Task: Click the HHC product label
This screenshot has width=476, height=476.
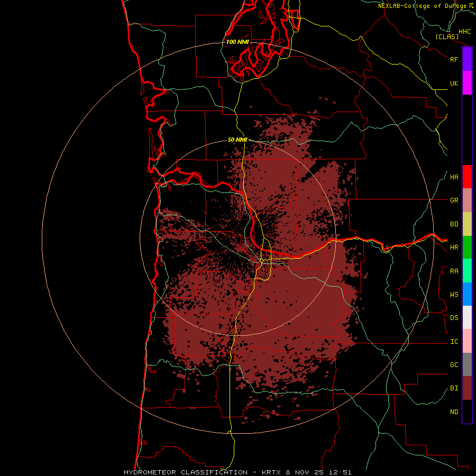Action: pyautogui.click(x=464, y=32)
